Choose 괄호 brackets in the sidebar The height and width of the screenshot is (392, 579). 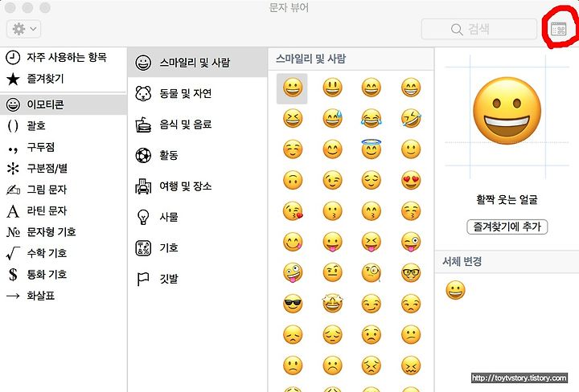click(64, 126)
